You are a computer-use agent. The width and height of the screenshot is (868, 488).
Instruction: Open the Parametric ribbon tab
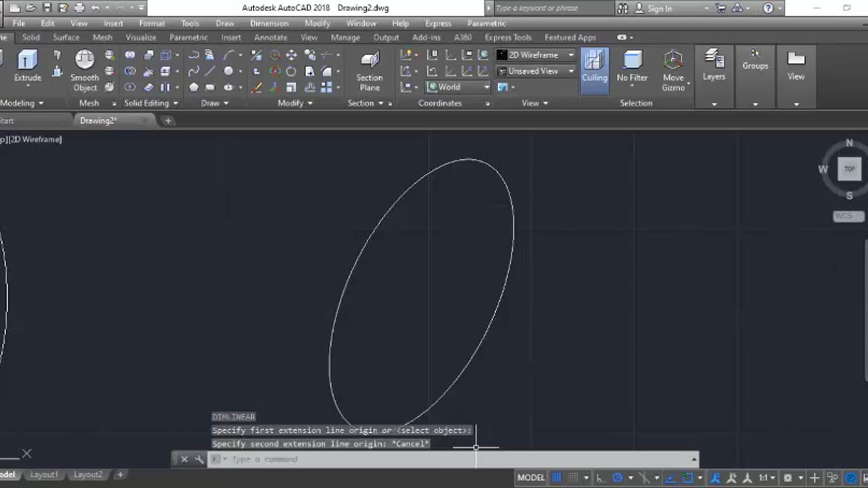(x=189, y=37)
